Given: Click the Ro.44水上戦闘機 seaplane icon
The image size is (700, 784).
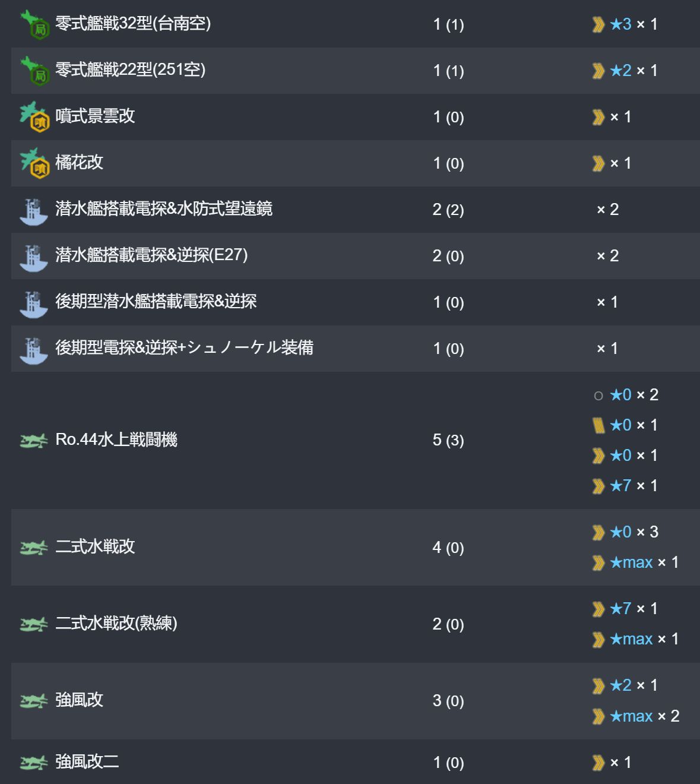Looking at the screenshot, I should tap(34, 441).
